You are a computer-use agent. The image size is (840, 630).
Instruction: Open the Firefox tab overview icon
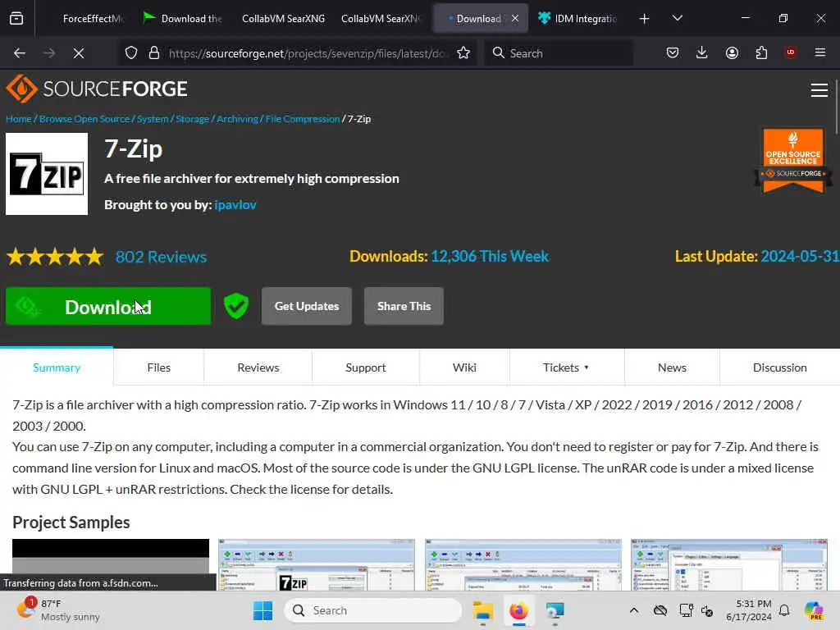click(x=16, y=18)
